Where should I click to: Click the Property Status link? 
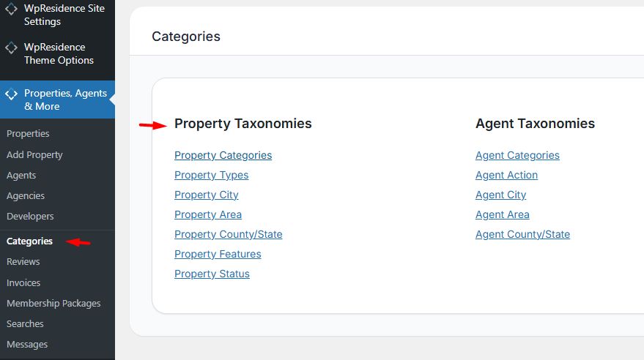point(212,274)
